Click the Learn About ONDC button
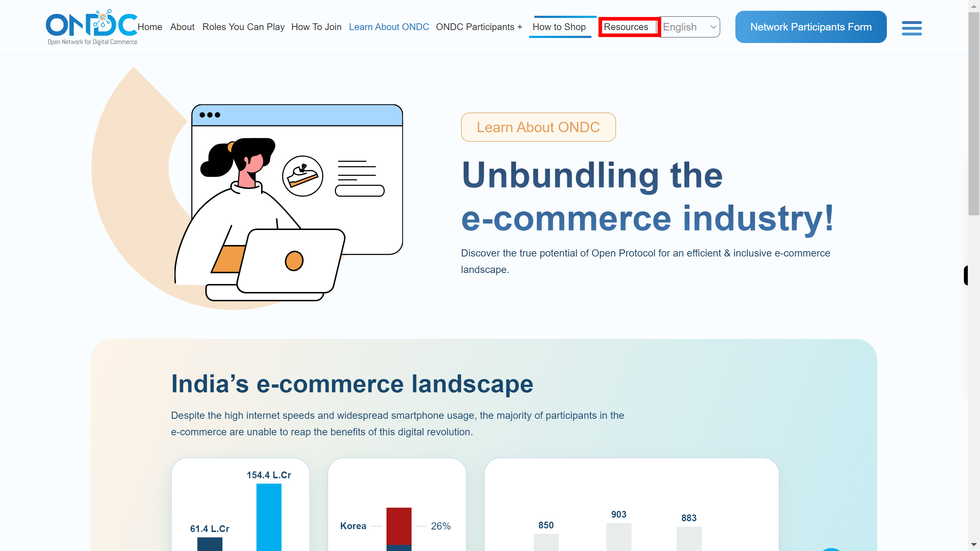The width and height of the screenshot is (980, 551). (x=538, y=127)
